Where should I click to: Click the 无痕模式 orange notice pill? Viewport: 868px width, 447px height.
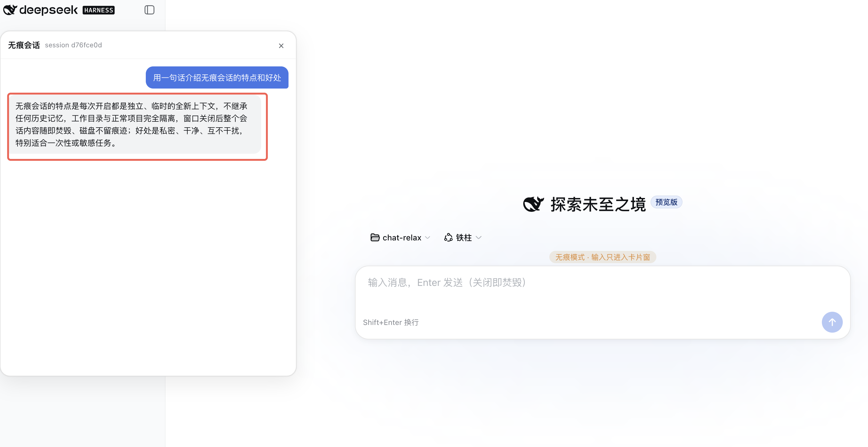603,257
